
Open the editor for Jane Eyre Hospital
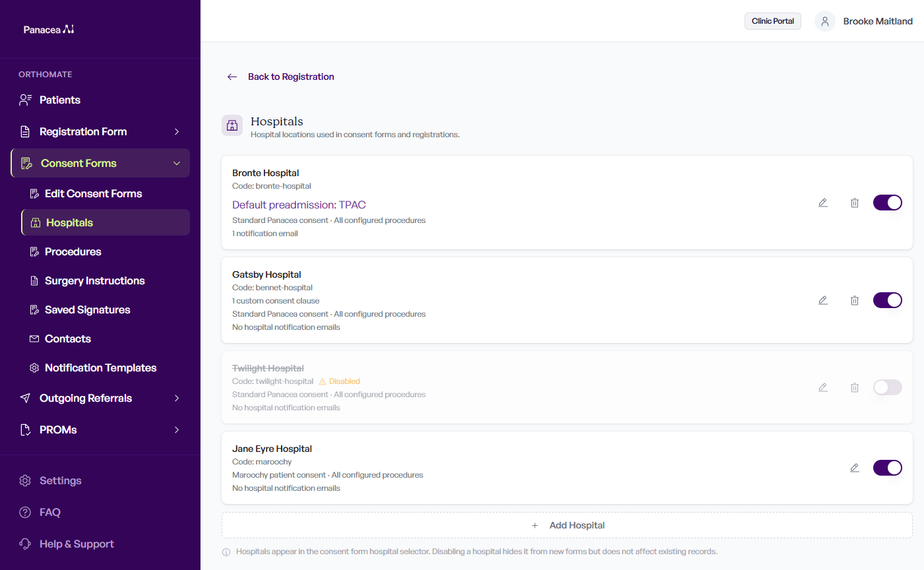coord(855,468)
